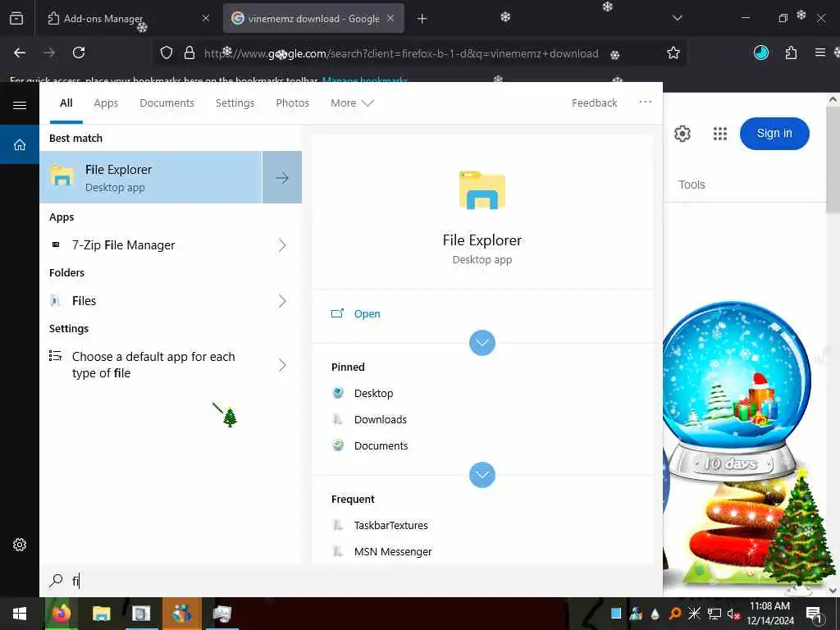Click the Firefox taskbar icon
The image size is (840, 630).
pos(61,614)
